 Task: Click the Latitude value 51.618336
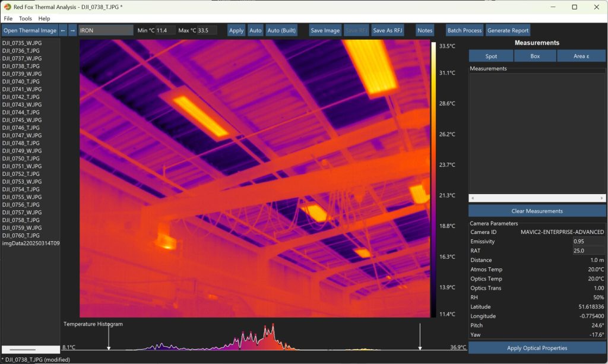591,306
